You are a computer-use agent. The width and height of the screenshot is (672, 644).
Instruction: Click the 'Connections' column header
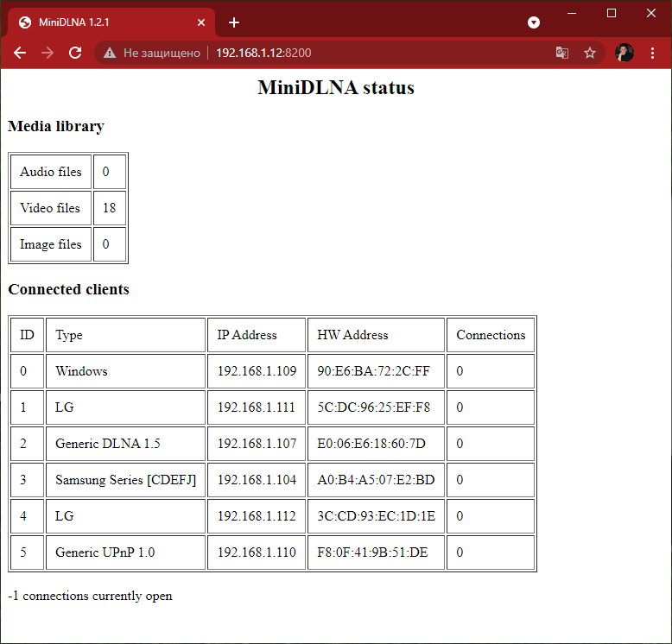pyautogui.click(x=491, y=335)
